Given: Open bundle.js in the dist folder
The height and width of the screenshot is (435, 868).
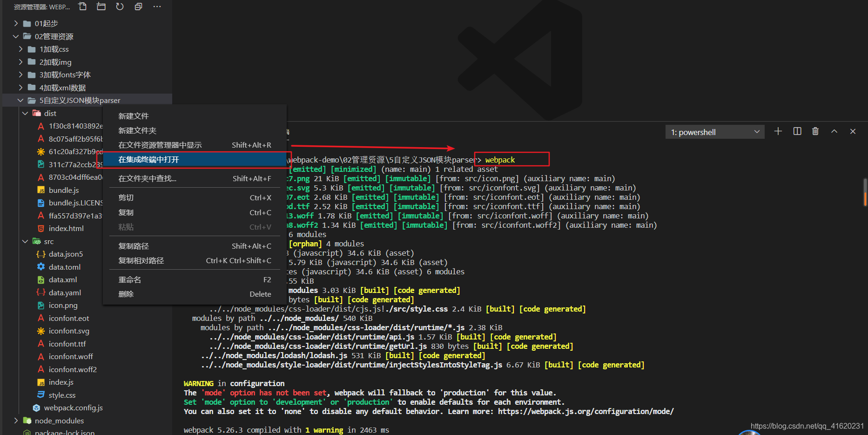Looking at the screenshot, I should tap(64, 190).
